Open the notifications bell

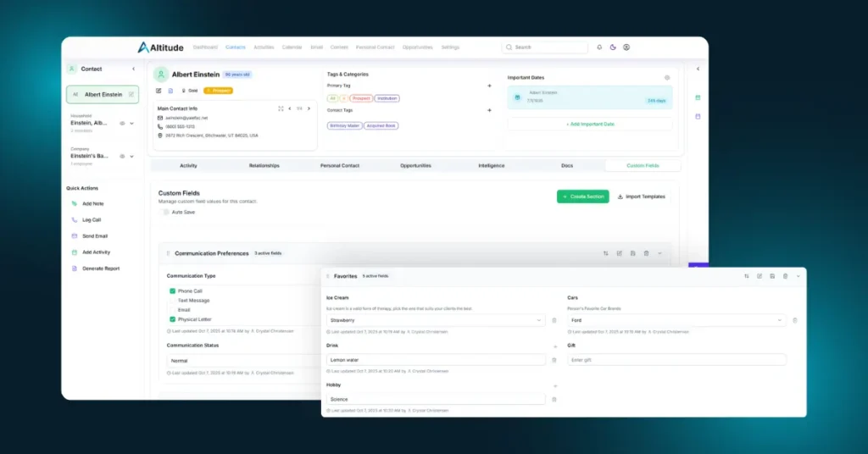click(599, 47)
